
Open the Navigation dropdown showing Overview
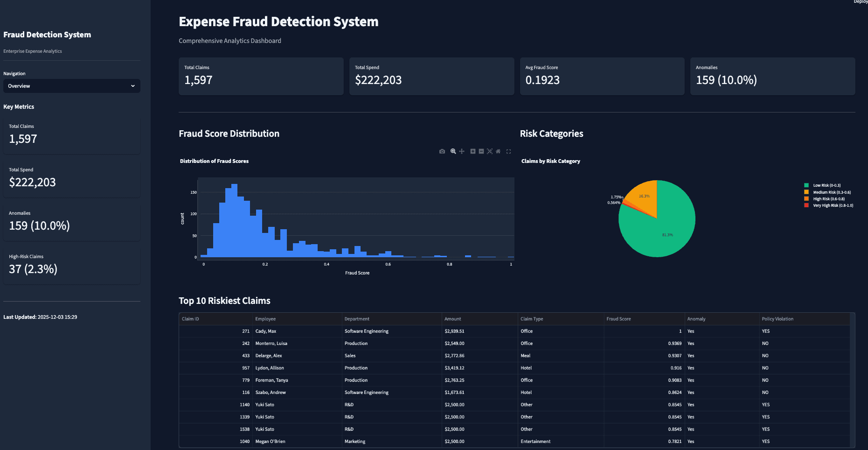72,86
